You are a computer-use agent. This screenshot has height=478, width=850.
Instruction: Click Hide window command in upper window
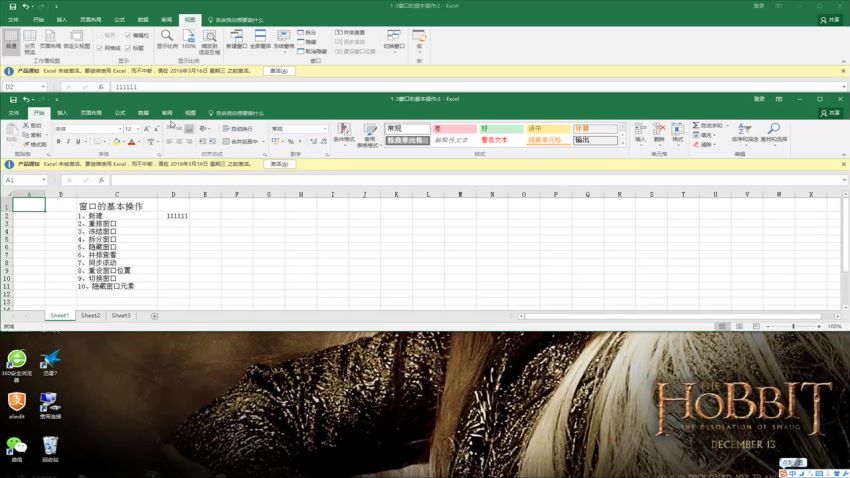click(307, 42)
